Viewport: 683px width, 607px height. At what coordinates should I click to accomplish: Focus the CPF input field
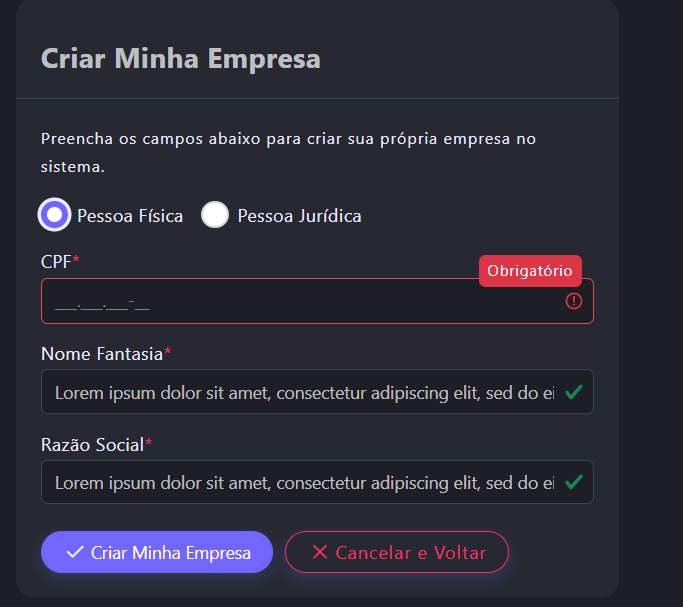[300, 301]
